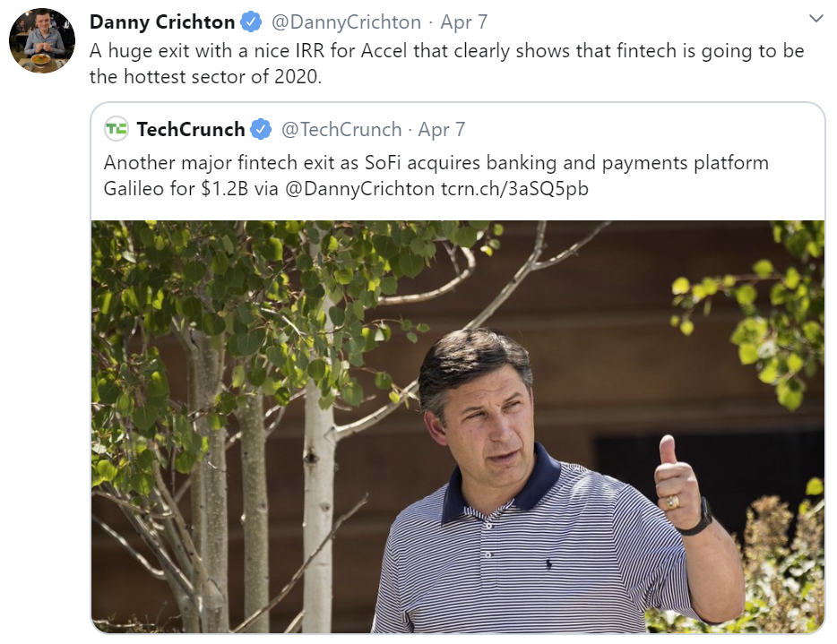Image resolution: width=837 pixels, height=644 pixels.
Task: Open Danny Crichton's profile avatar
Action: click(42, 40)
